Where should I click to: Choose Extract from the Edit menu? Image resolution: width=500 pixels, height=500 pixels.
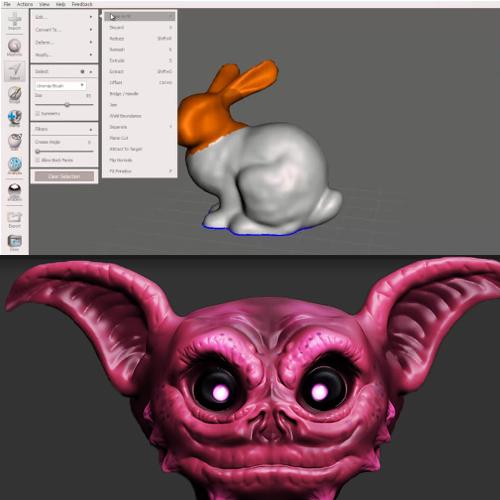[x=140, y=71]
